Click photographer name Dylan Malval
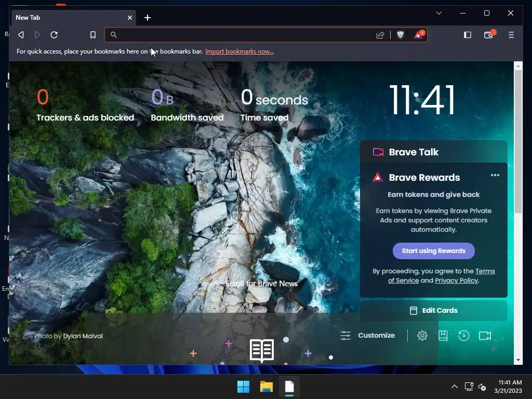Image resolution: width=532 pixels, height=399 pixels. coord(83,336)
